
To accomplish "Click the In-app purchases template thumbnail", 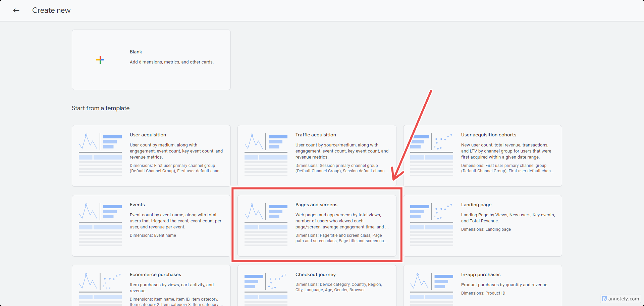I will pyautogui.click(x=432, y=289).
